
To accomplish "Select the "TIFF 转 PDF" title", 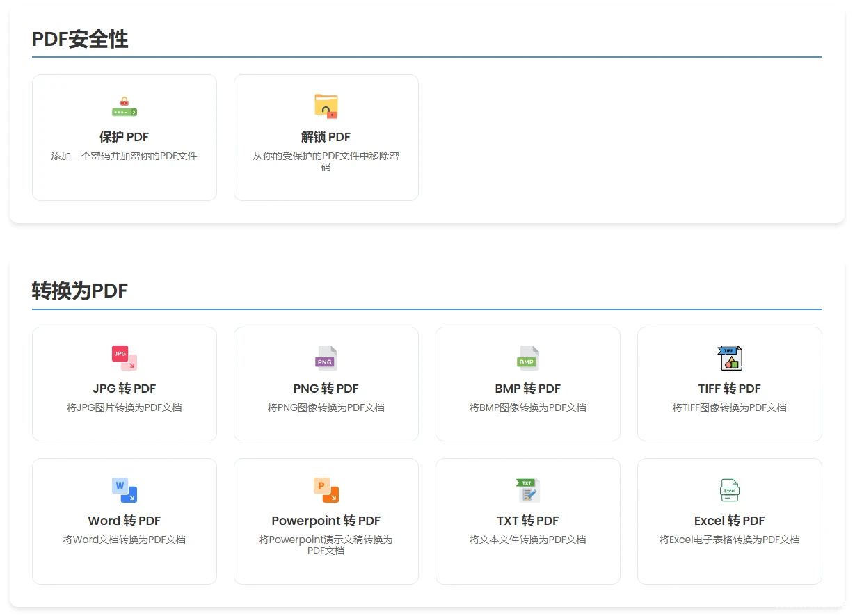I will pos(729,389).
